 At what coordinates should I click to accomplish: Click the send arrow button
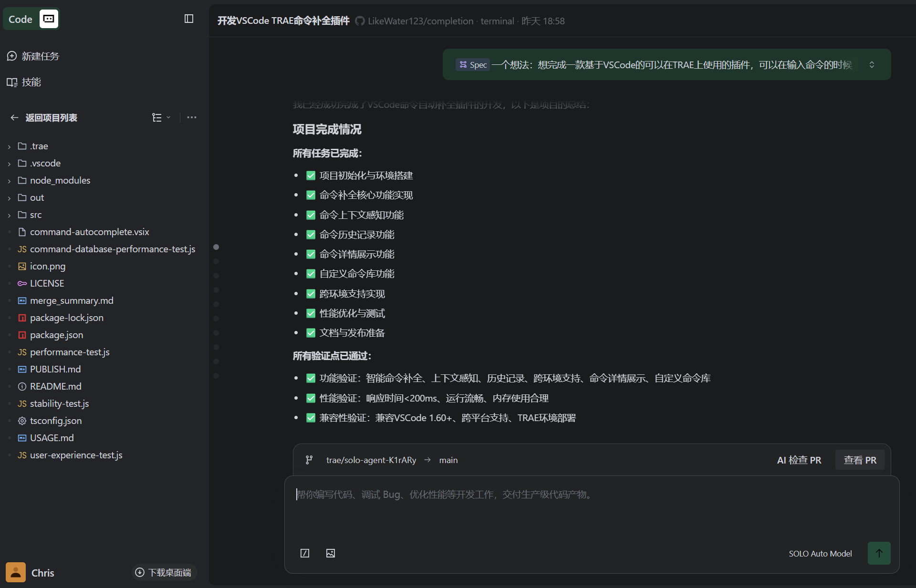coord(879,553)
